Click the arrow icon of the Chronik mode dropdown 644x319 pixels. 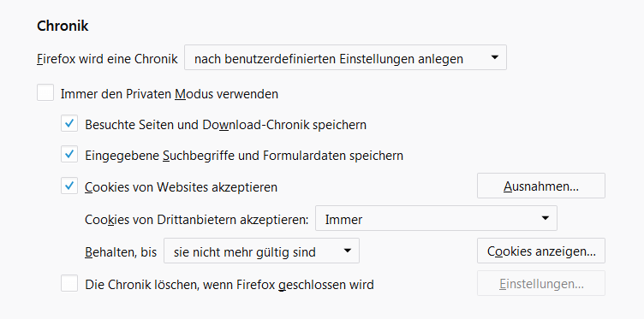click(x=494, y=57)
